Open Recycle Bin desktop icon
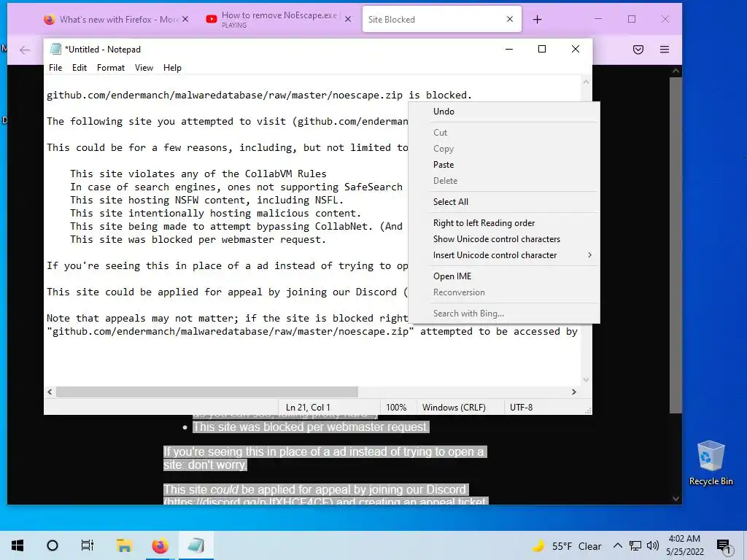This screenshot has height=560, width=747. [x=711, y=462]
